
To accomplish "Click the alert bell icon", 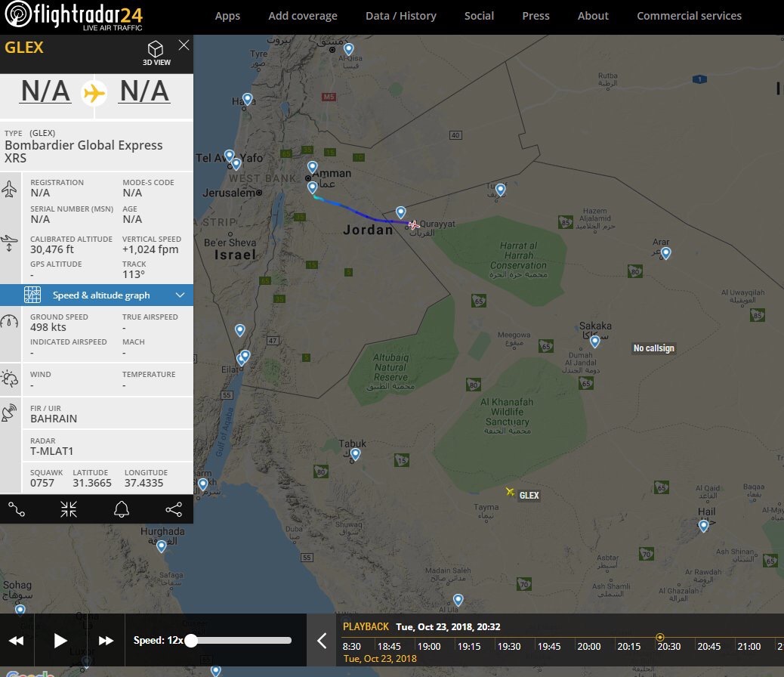I will point(122,509).
